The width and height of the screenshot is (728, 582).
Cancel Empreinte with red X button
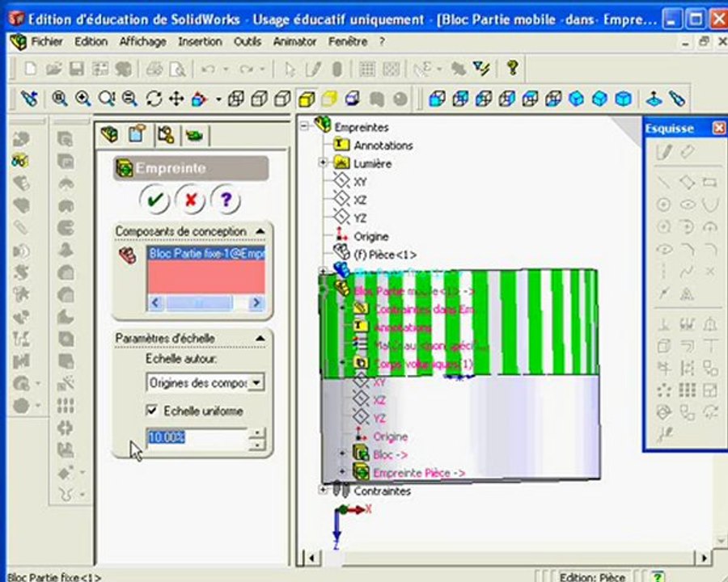click(x=190, y=200)
